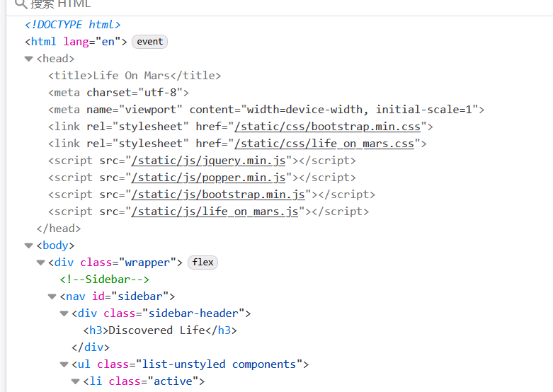Collapse the div class sidebar-header node
553x392 pixels.
tap(64, 313)
